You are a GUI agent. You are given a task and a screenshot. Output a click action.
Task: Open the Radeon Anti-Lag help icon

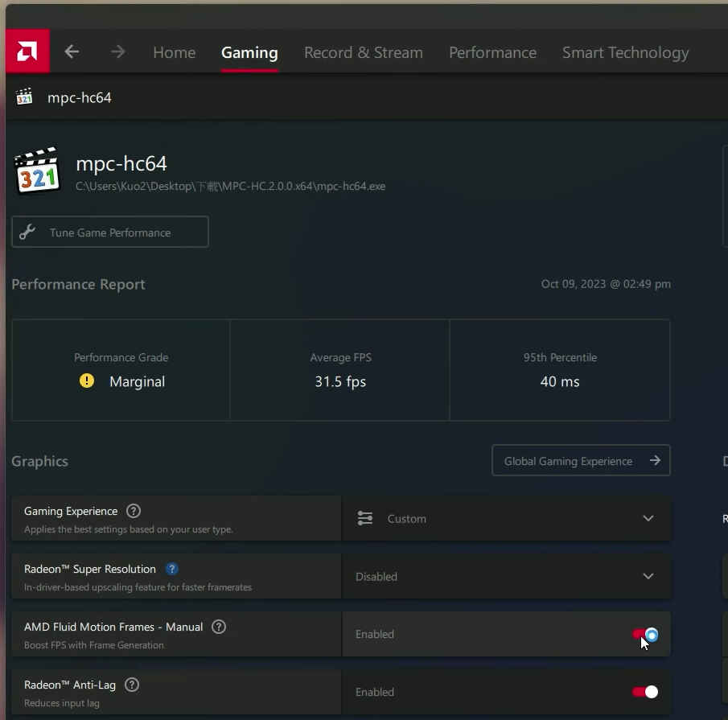click(x=132, y=685)
